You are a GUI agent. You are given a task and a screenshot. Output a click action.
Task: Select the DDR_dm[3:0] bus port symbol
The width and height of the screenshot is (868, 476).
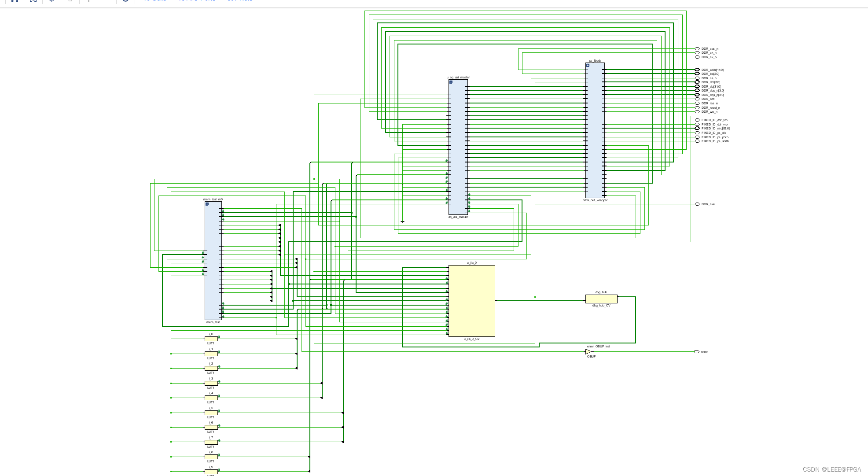[697, 82]
